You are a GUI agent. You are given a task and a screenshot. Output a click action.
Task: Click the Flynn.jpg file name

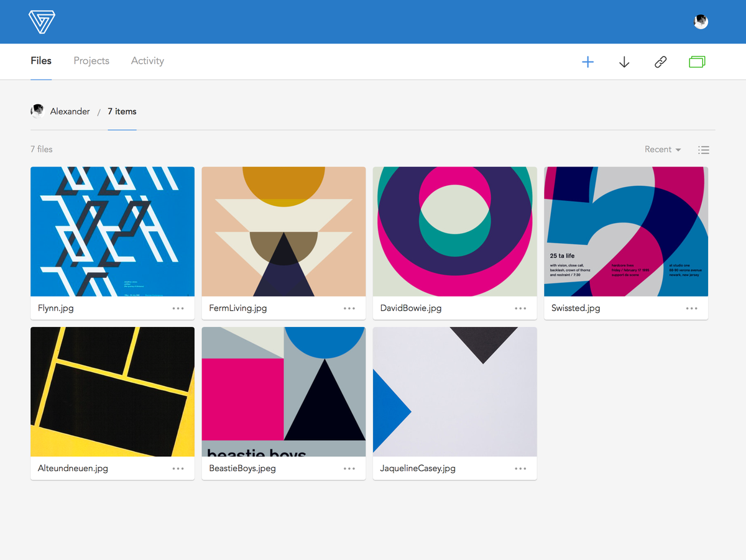pyautogui.click(x=56, y=308)
